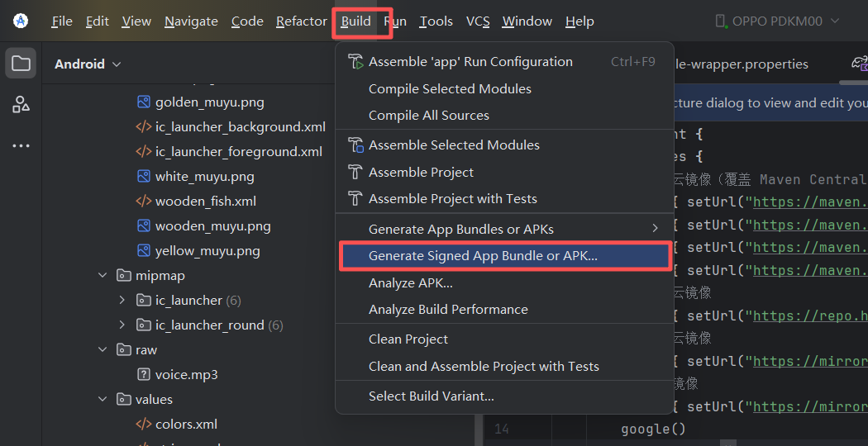This screenshot has width=868, height=446.
Task: Choose Select Build Variant option
Action: (431, 396)
